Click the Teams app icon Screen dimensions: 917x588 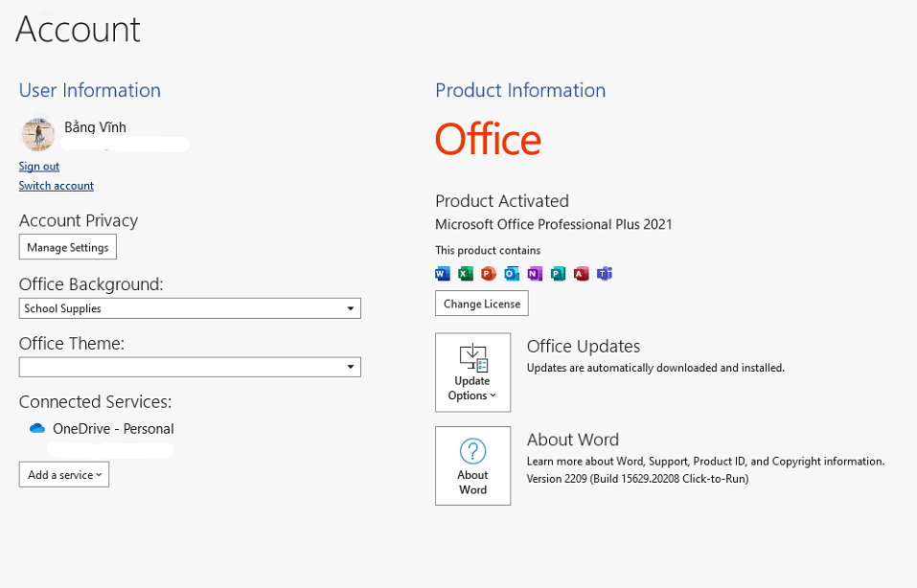tap(604, 274)
